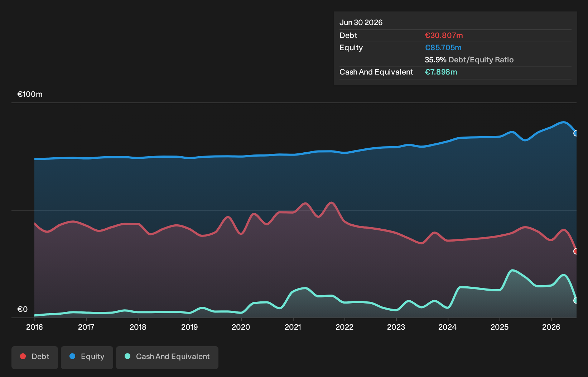Click the €85.705m equity value

[x=443, y=48]
